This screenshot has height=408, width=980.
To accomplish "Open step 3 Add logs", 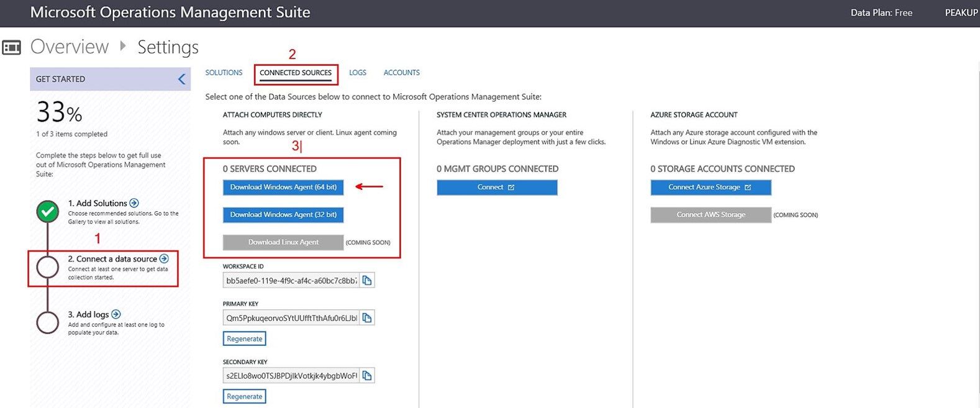I will click(x=88, y=315).
